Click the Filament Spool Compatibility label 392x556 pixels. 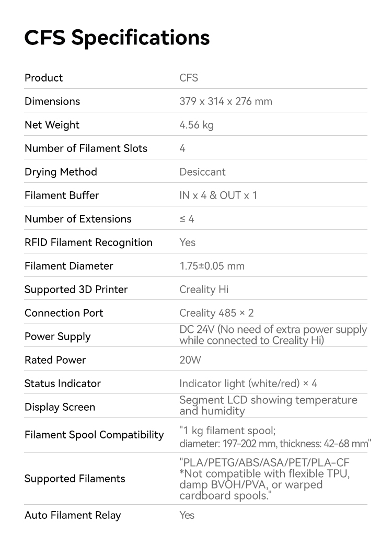94,435
